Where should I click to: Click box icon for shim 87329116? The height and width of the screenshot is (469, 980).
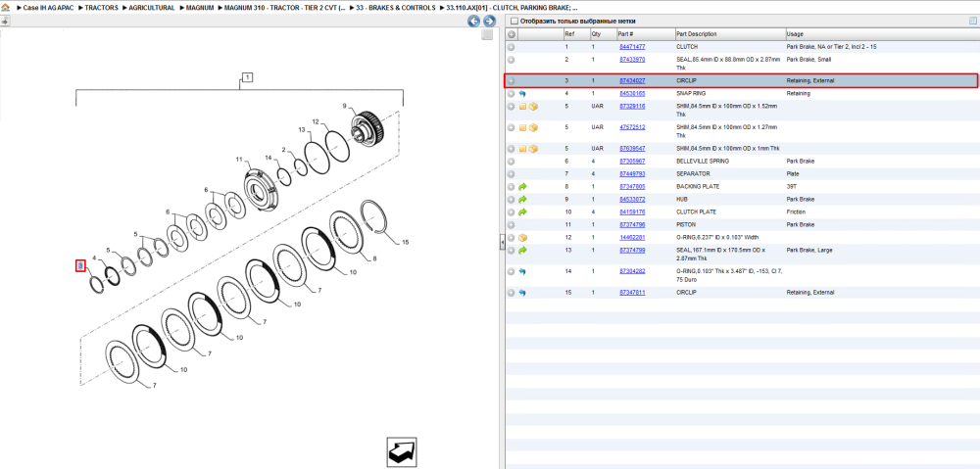pos(534,106)
